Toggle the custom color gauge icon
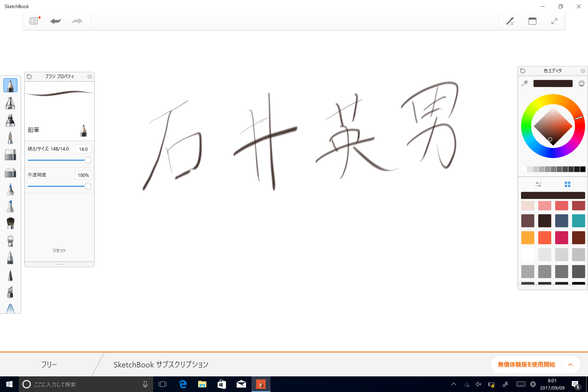588x392 pixels. (x=582, y=83)
